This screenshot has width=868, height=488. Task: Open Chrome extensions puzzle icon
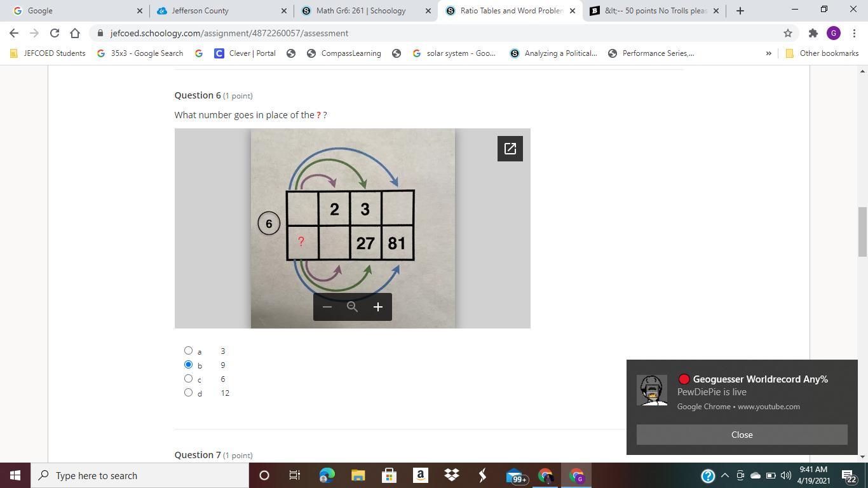pyautogui.click(x=813, y=33)
